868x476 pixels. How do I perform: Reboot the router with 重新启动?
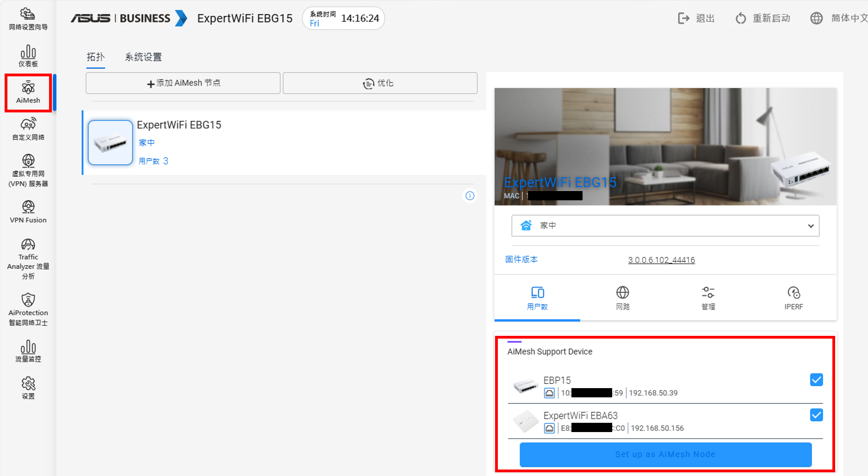pos(763,18)
